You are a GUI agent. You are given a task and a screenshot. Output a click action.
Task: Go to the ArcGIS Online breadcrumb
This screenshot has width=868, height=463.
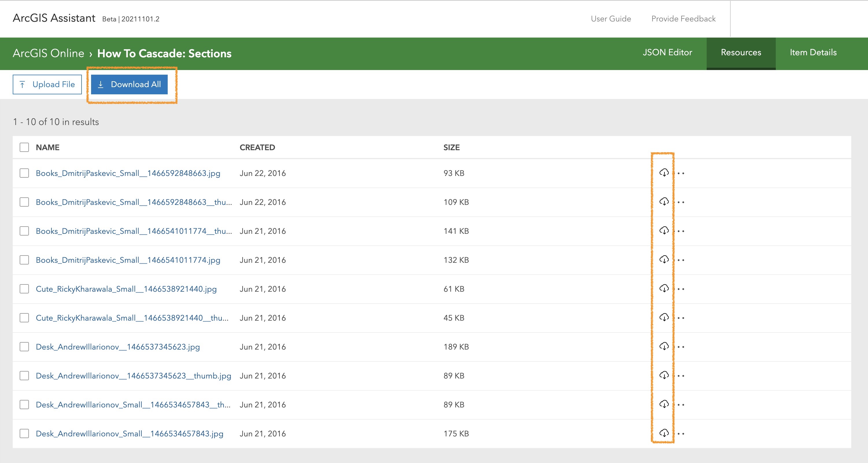point(48,53)
